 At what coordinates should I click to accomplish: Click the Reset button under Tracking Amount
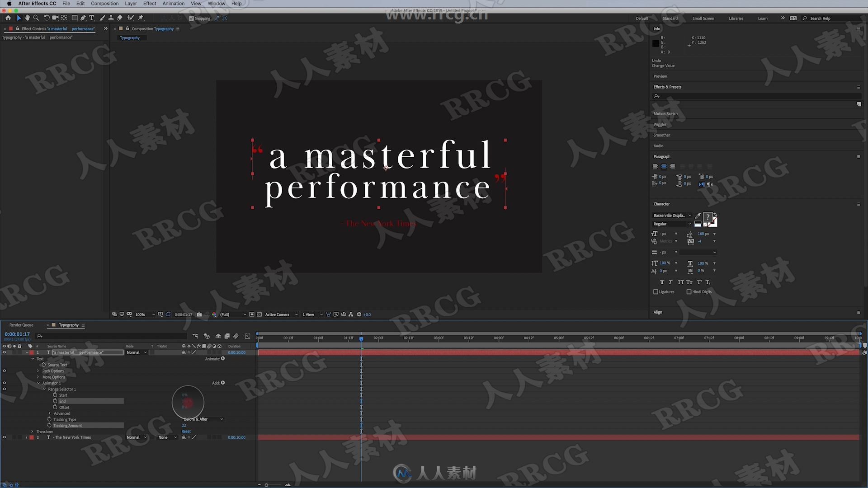[x=186, y=431]
